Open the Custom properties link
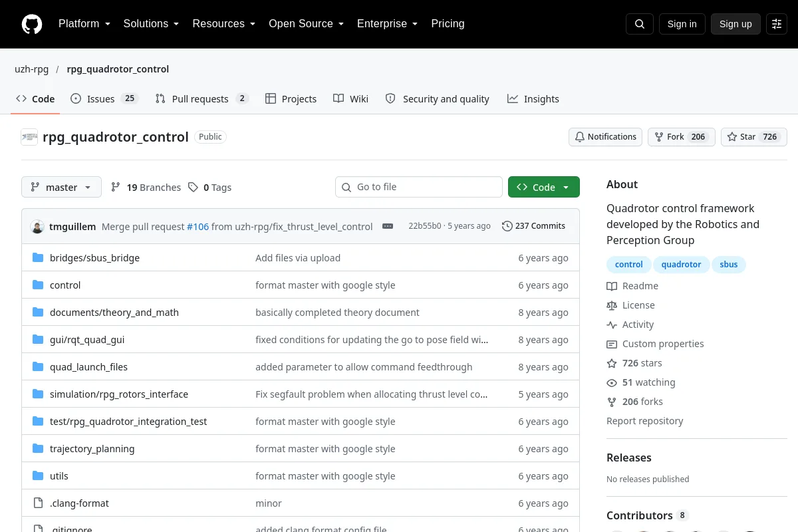 click(x=655, y=344)
